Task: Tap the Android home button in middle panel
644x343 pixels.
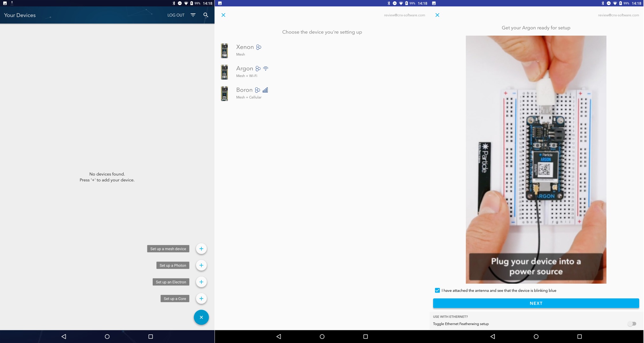Action: coord(322,336)
